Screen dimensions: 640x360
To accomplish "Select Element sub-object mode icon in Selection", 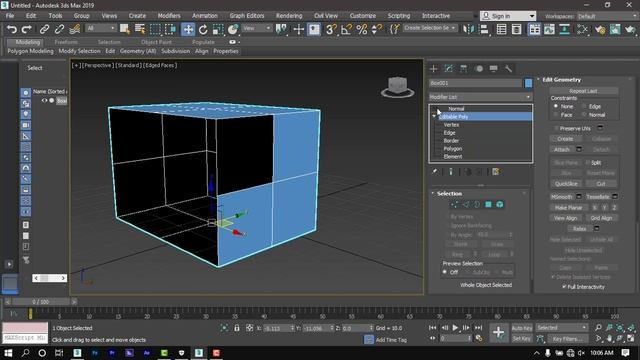I will coord(500,204).
